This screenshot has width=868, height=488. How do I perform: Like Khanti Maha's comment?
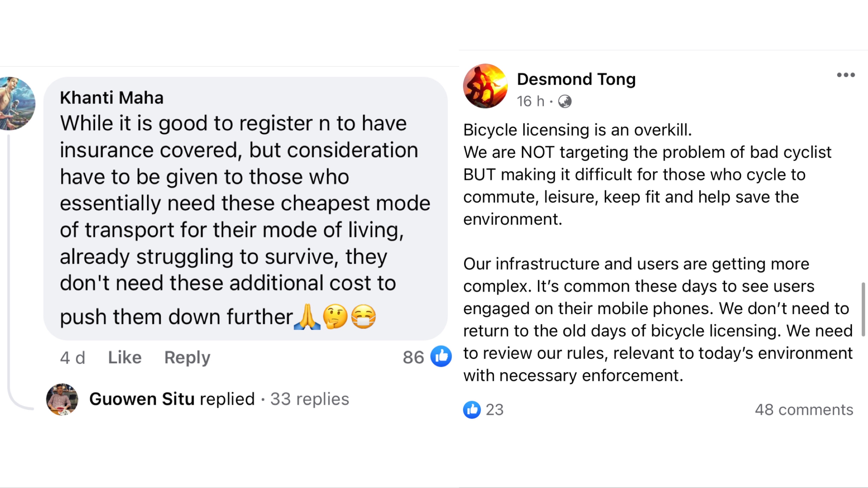pos(125,357)
